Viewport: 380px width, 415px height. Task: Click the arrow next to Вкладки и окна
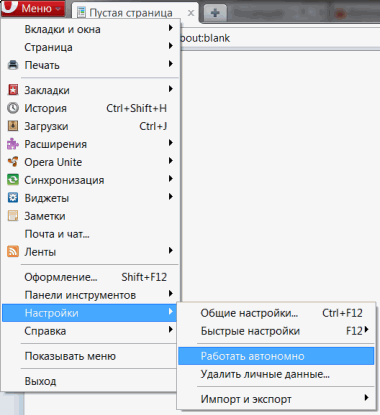point(170,28)
